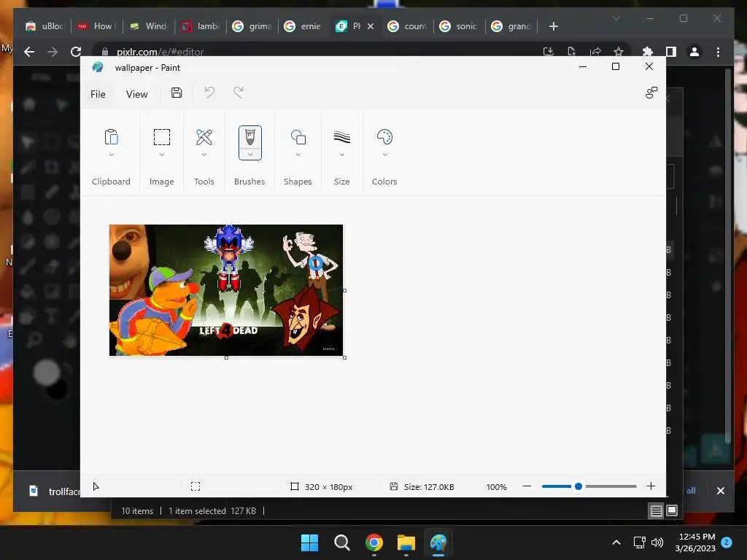Open Windows Start button
The width and height of the screenshot is (747, 560).
[x=309, y=542]
